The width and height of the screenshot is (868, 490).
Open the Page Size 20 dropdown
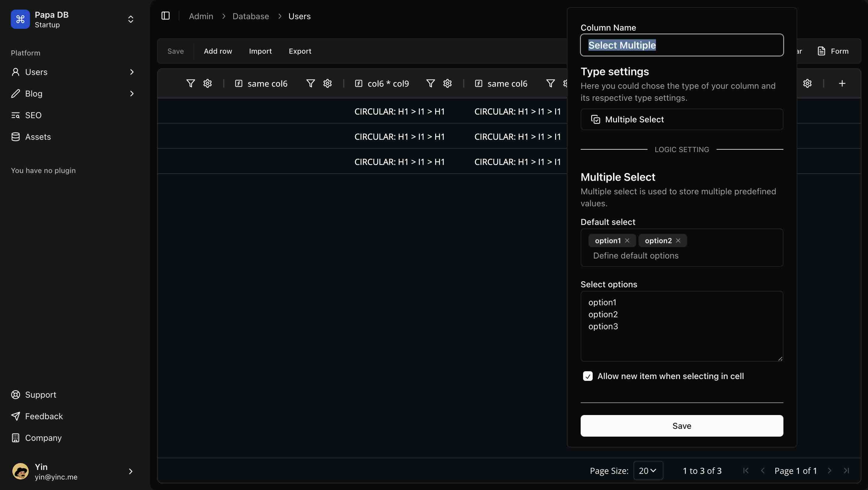648,471
